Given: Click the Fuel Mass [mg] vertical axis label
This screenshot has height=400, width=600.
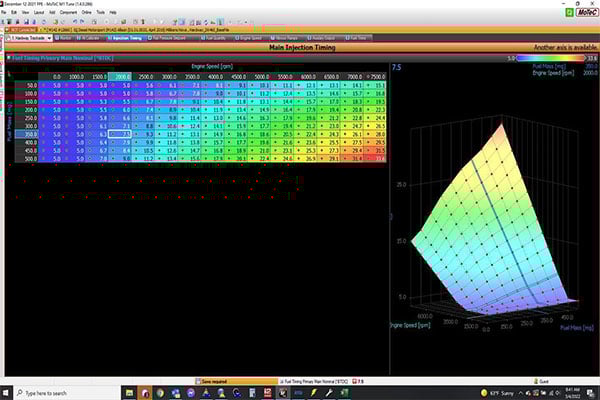Looking at the screenshot, I should [x=10, y=122].
